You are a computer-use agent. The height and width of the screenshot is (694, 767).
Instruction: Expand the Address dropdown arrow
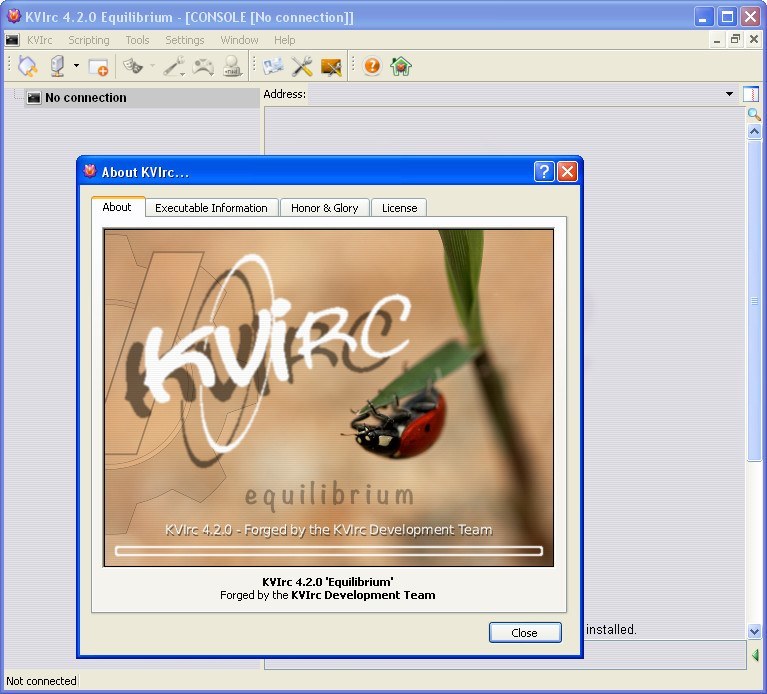[x=729, y=94]
